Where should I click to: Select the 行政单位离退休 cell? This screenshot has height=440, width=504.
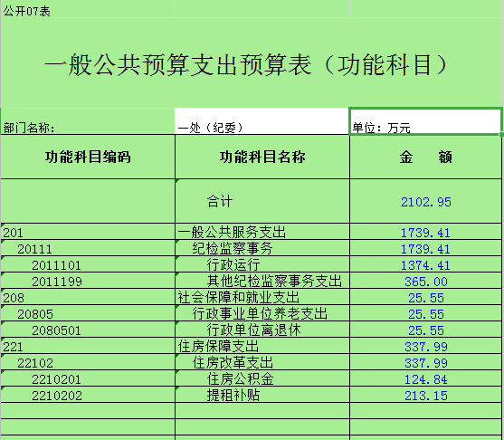click(262, 330)
